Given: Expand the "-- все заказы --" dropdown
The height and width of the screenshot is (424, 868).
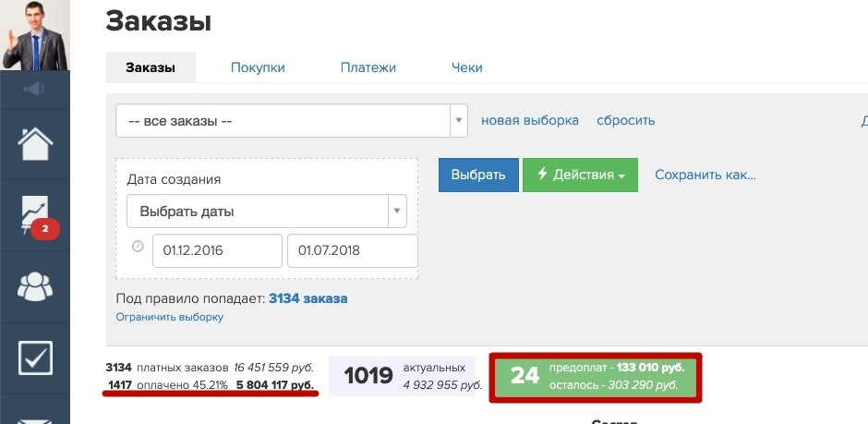Looking at the screenshot, I should pyautogui.click(x=291, y=120).
